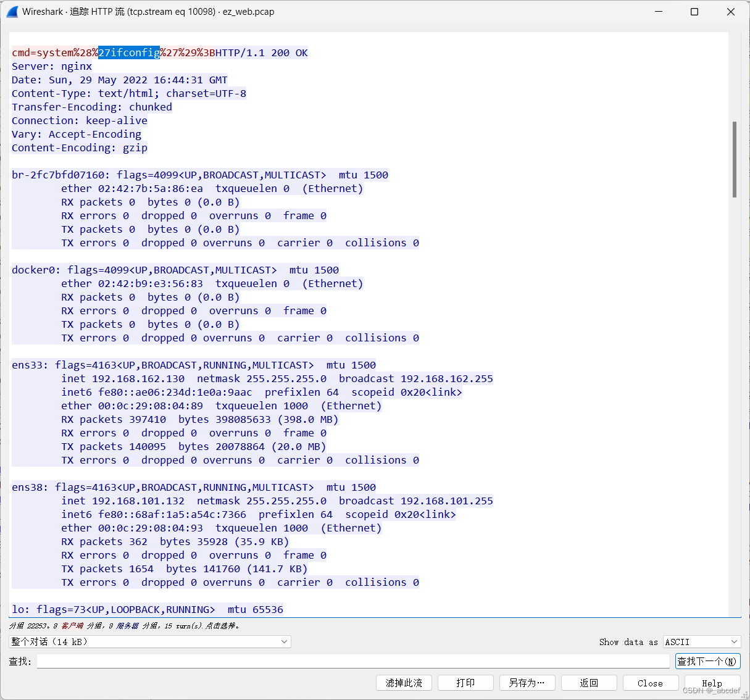Click the 'RX packets 397410' line
This screenshot has width=750, height=700.
click(x=200, y=419)
